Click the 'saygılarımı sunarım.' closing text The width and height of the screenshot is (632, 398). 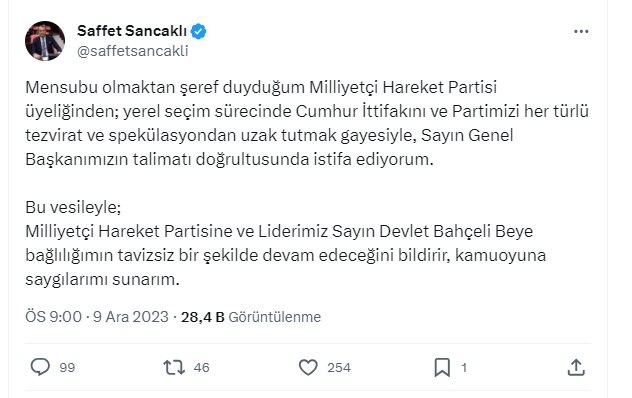coord(102,279)
